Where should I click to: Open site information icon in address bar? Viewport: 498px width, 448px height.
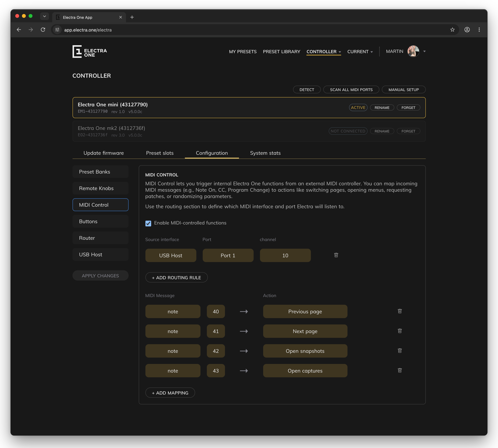click(x=57, y=30)
